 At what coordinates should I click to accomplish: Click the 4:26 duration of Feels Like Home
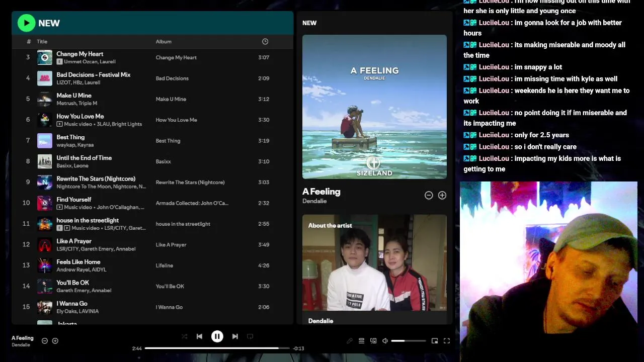tap(264, 265)
